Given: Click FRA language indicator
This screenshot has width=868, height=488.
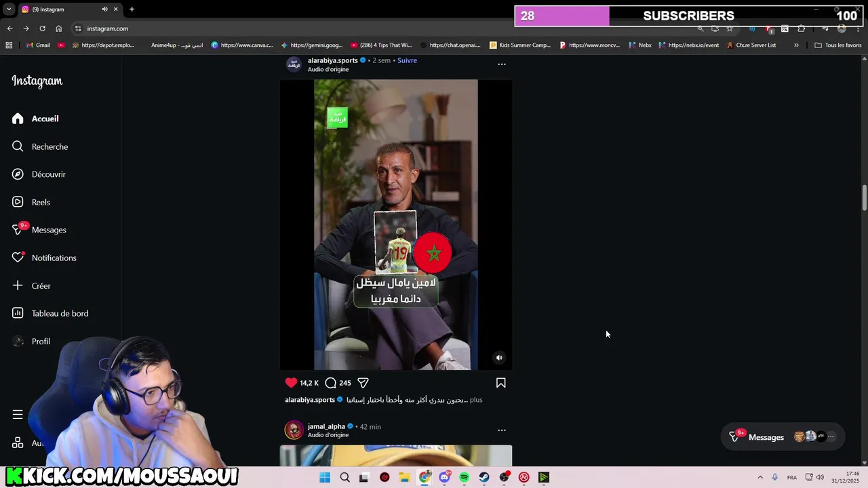Looking at the screenshot, I should point(792,477).
